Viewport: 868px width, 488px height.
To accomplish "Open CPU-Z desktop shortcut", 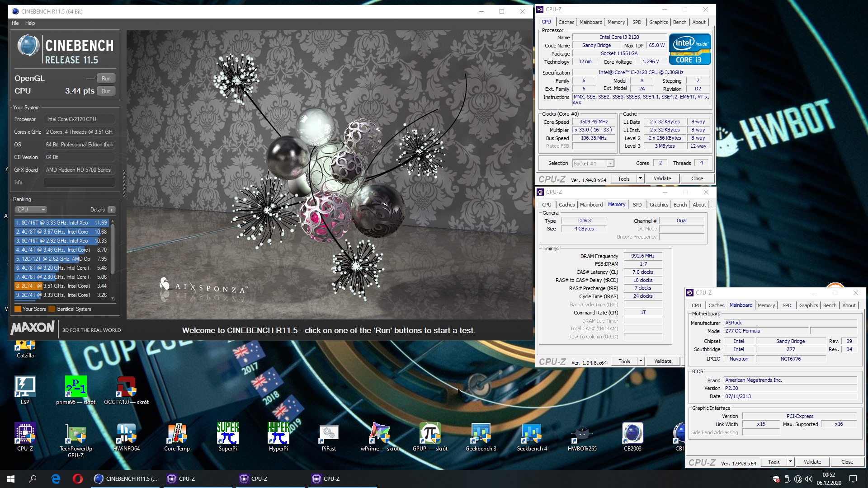I will pos(25,436).
